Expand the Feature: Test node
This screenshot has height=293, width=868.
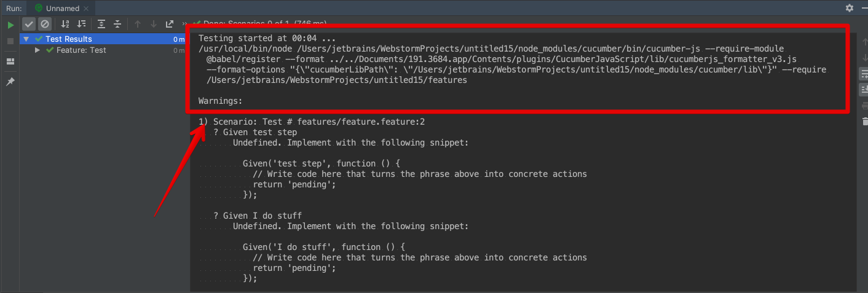coord(37,50)
